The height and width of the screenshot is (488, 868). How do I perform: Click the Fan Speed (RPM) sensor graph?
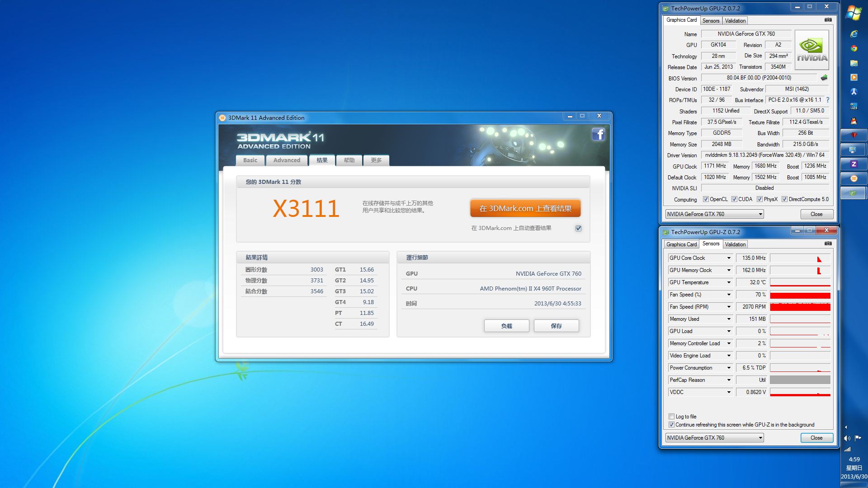[800, 307]
